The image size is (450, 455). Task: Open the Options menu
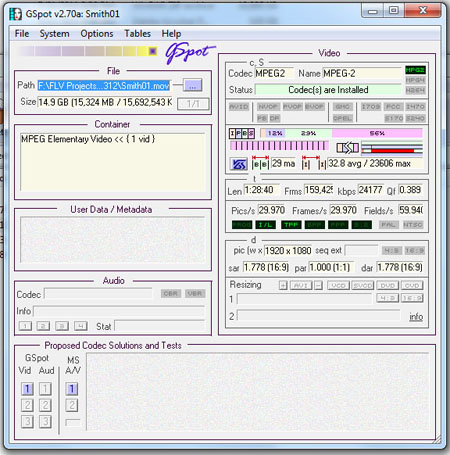tap(97, 34)
